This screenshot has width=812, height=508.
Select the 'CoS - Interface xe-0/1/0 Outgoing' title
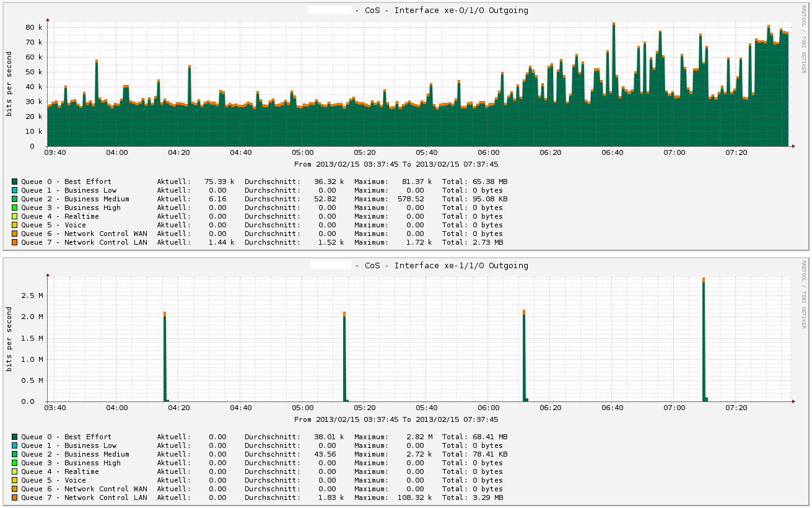(x=447, y=10)
